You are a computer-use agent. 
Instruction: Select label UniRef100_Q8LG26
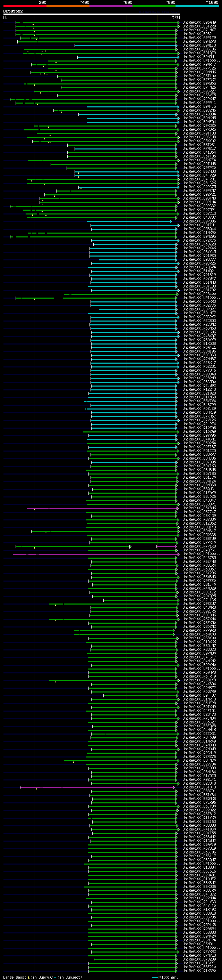pyautogui.click(x=199, y=183)
